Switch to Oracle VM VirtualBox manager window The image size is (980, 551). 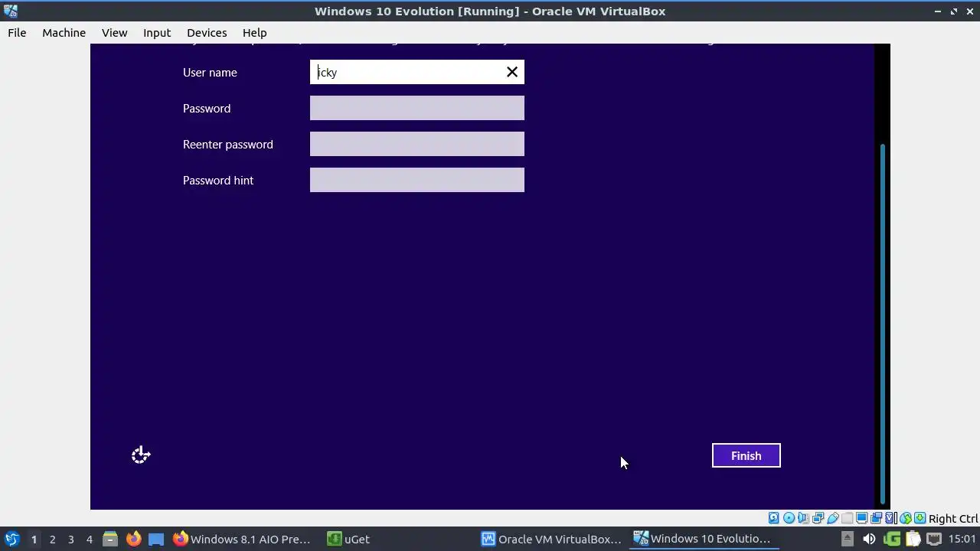[551, 539]
